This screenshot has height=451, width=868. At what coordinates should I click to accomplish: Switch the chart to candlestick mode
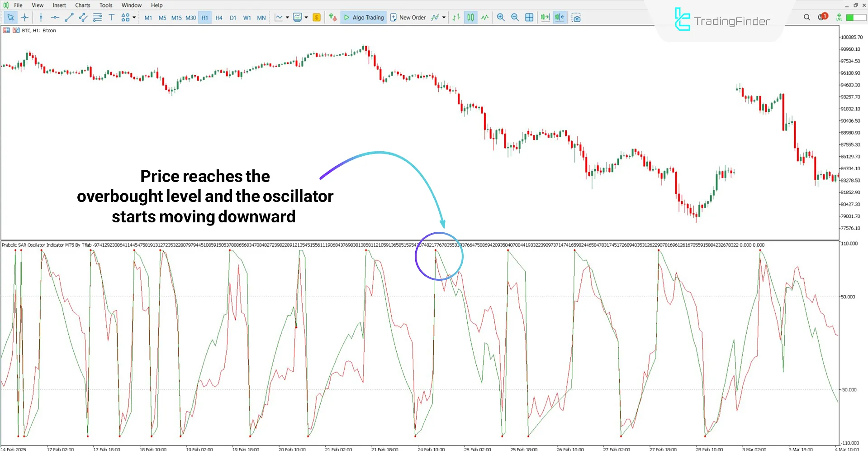[470, 17]
